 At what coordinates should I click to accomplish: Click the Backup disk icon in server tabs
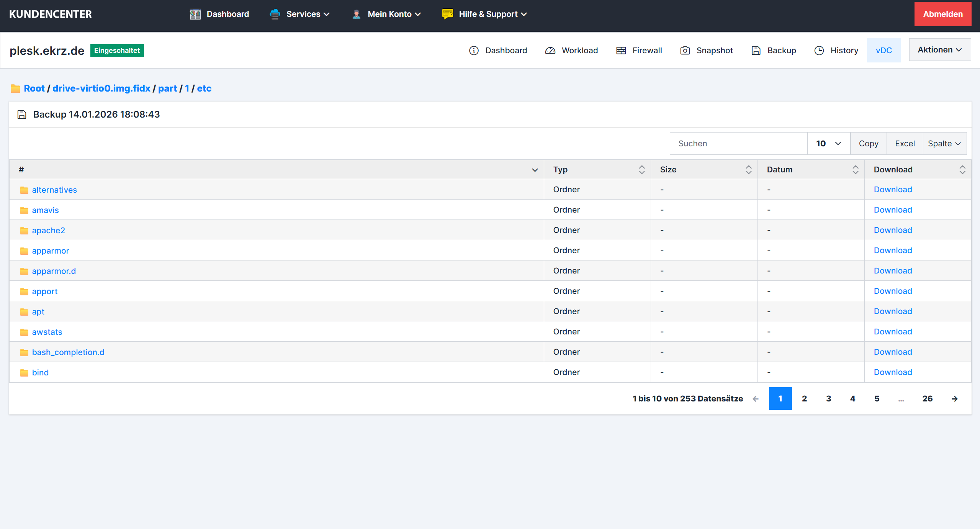[756, 51]
